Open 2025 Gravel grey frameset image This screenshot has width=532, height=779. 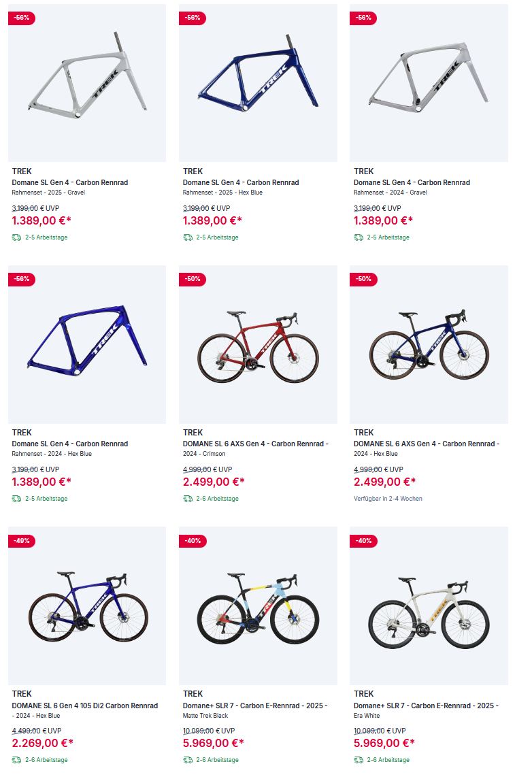coord(87,83)
